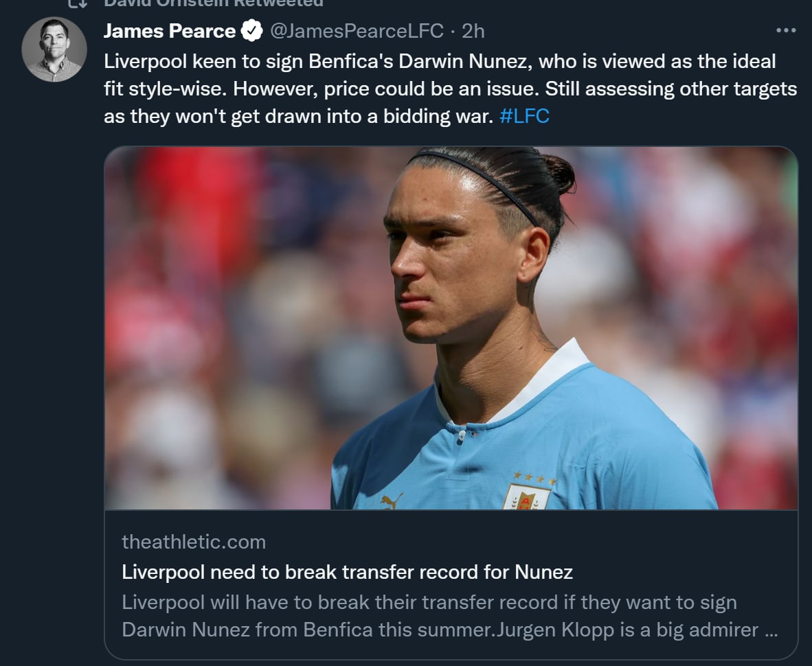Image resolution: width=812 pixels, height=666 pixels.
Task: Open headline 'Liverpool need to break transfer record'
Action: pyautogui.click(x=347, y=573)
